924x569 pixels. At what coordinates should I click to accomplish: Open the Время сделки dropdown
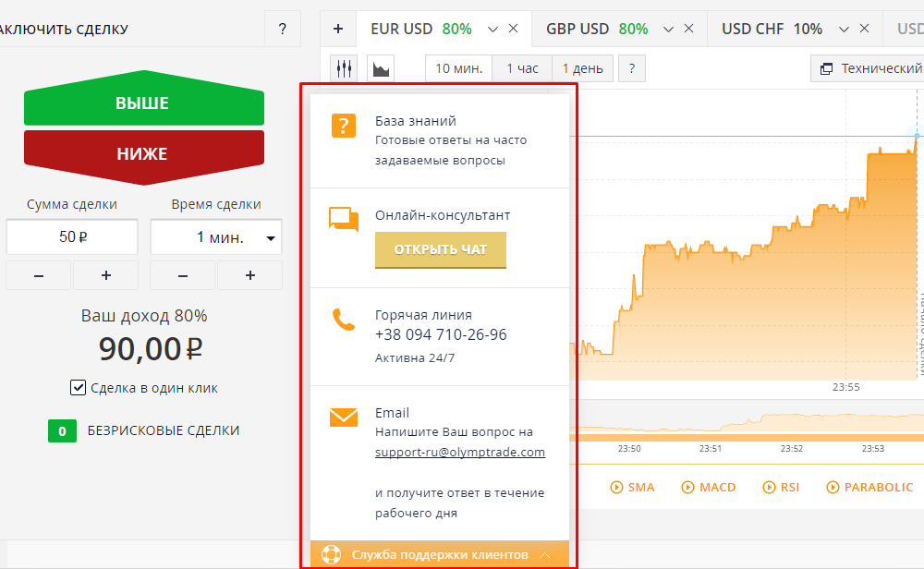pos(216,236)
